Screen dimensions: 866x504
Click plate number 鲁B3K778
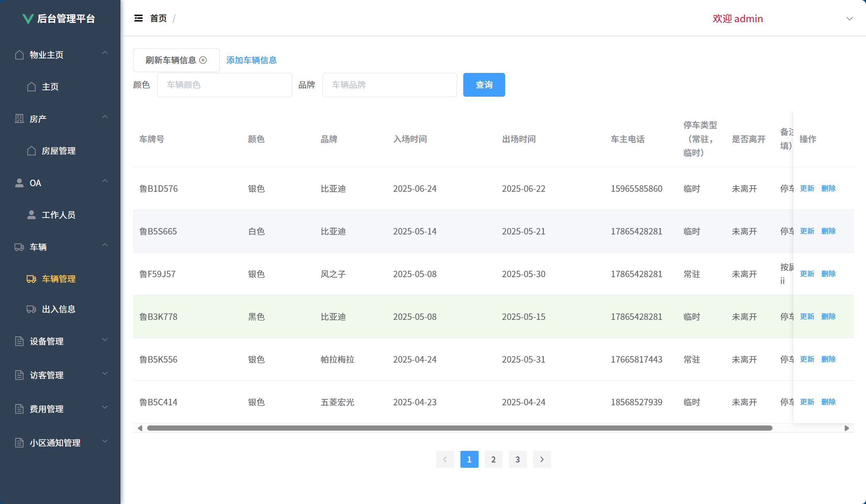(x=158, y=317)
